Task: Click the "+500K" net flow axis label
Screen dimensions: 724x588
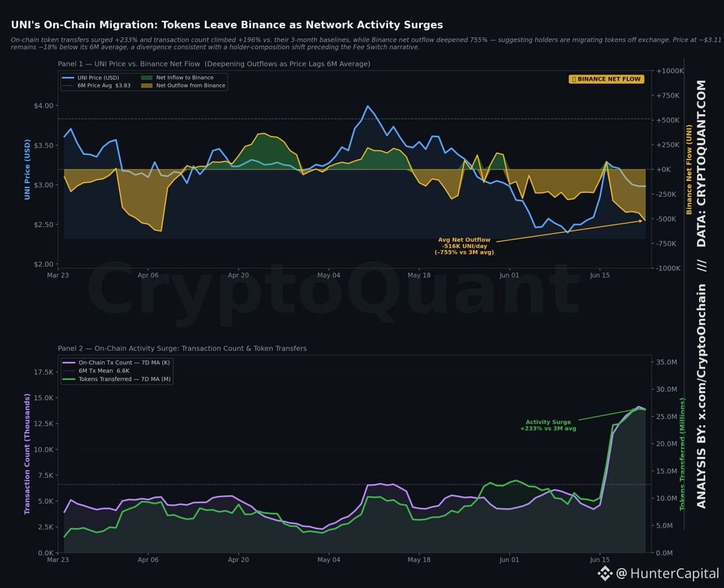Action: pos(668,120)
